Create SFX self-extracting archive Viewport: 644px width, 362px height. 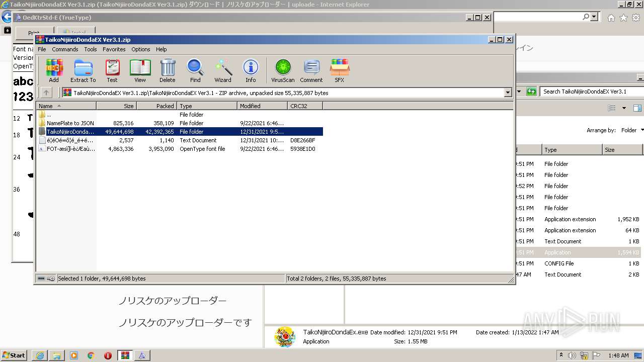pos(340,70)
